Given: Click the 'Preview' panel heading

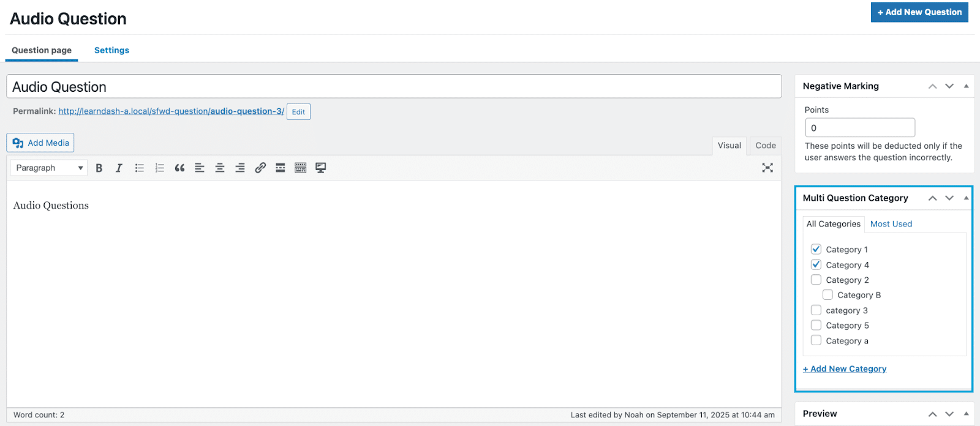Looking at the screenshot, I should 820,414.
